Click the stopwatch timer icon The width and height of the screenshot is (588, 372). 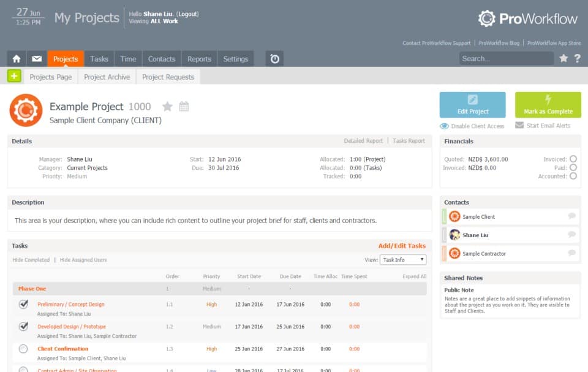pos(274,58)
